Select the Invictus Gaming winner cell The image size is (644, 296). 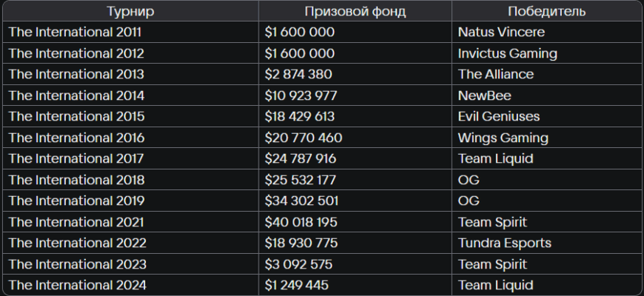point(507,53)
